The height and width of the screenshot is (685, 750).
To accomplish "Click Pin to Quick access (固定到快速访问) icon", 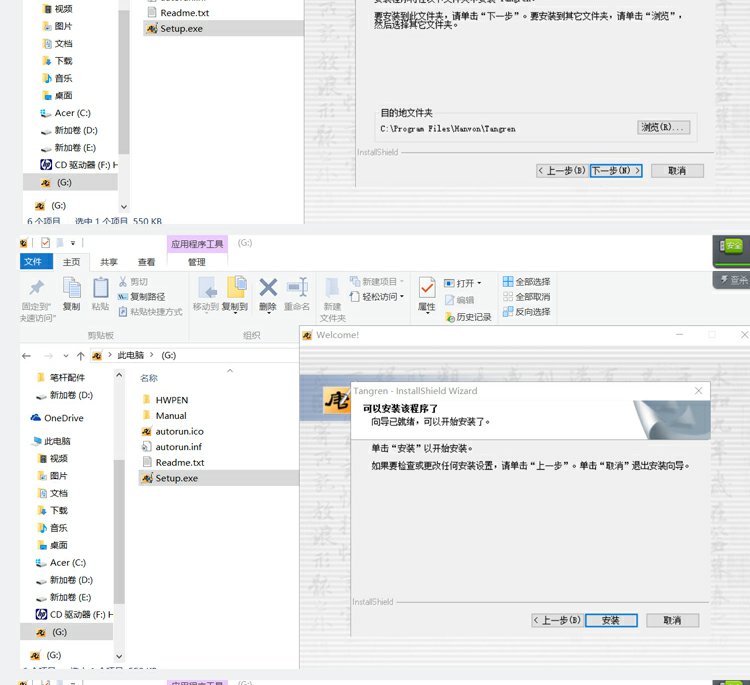I will point(36,287).
